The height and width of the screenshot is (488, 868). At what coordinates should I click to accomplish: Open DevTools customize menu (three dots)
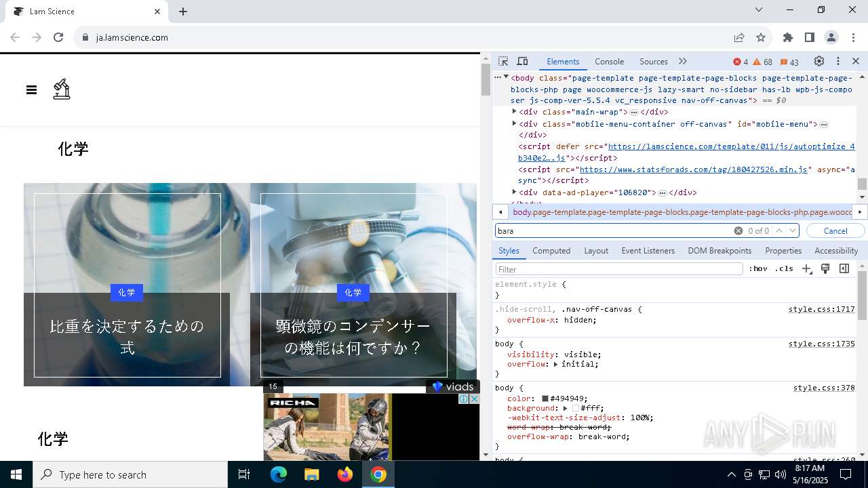click(838, 61)
